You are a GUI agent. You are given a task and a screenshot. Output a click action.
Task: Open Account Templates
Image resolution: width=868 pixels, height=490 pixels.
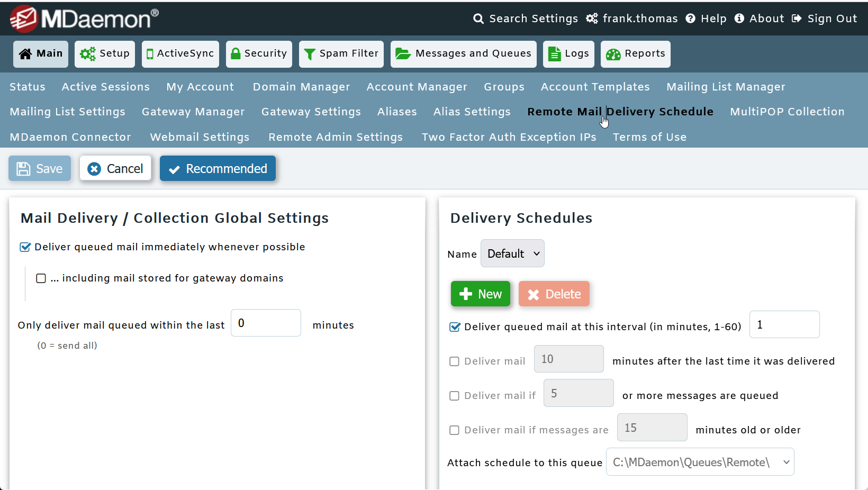(x=595, y=87)
